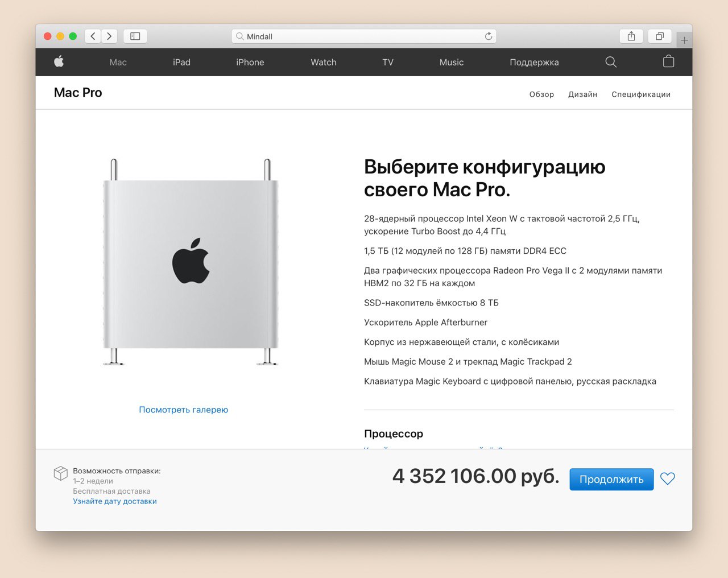Click Узнайте дату доставки link
The height and width of the screenshot is (578, 728).
(x=115, y=501)
